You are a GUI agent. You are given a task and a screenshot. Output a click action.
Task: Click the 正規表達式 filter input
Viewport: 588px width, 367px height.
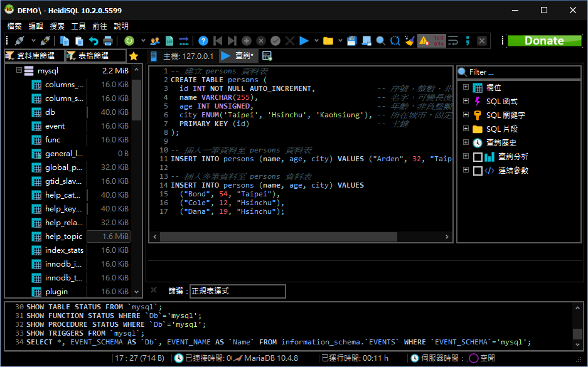(238, 291)
